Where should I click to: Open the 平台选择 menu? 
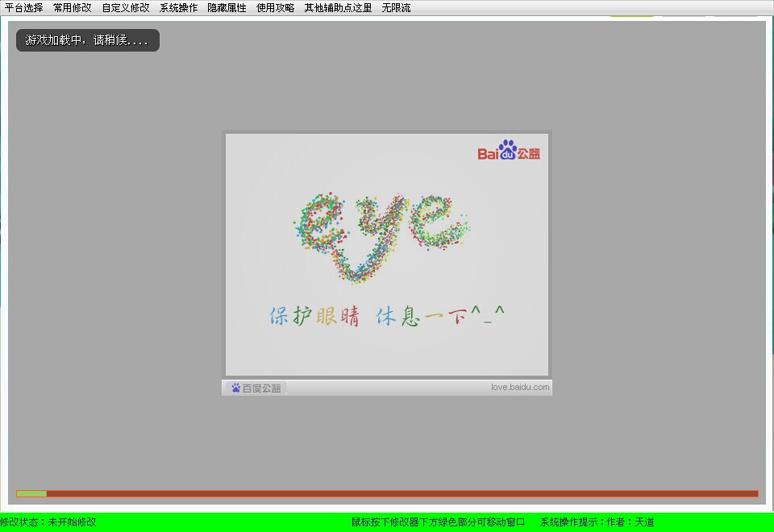pos(24,8)
